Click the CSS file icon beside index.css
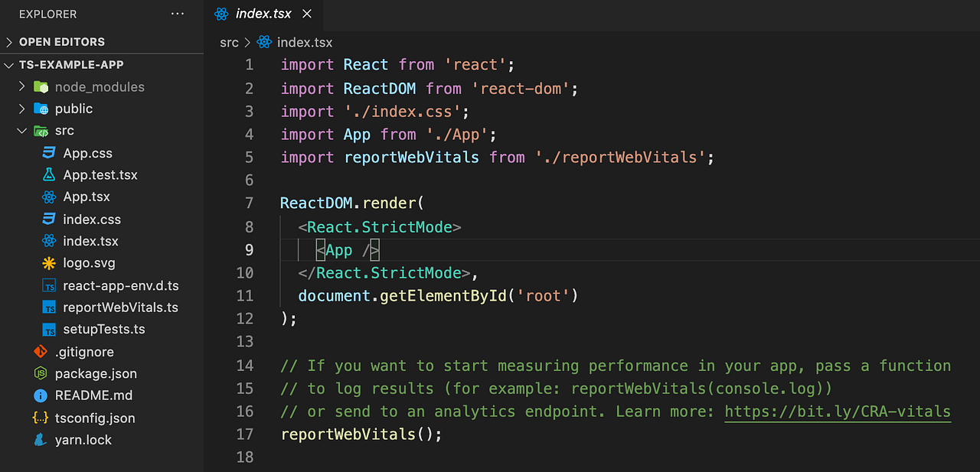 point(47,219)
